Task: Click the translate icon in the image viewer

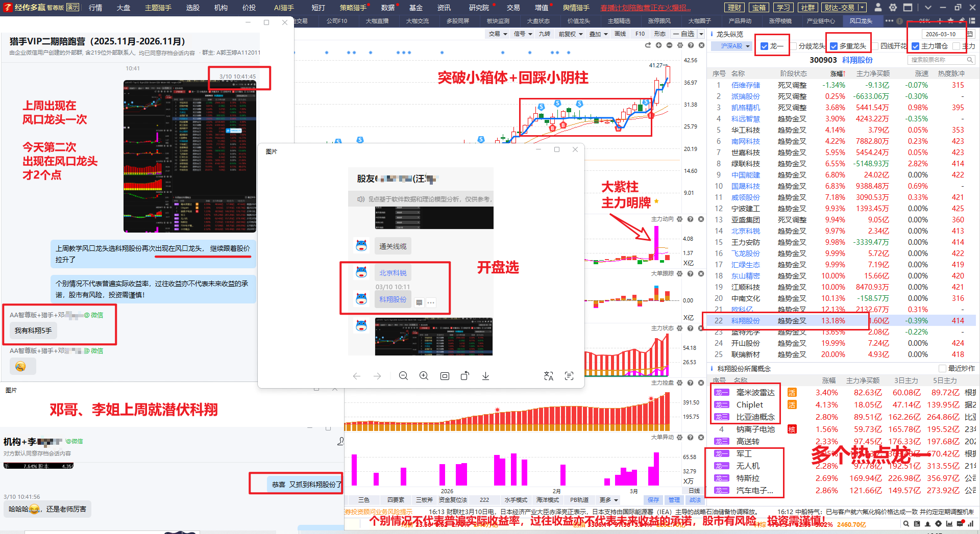Action: coord(549,376)
